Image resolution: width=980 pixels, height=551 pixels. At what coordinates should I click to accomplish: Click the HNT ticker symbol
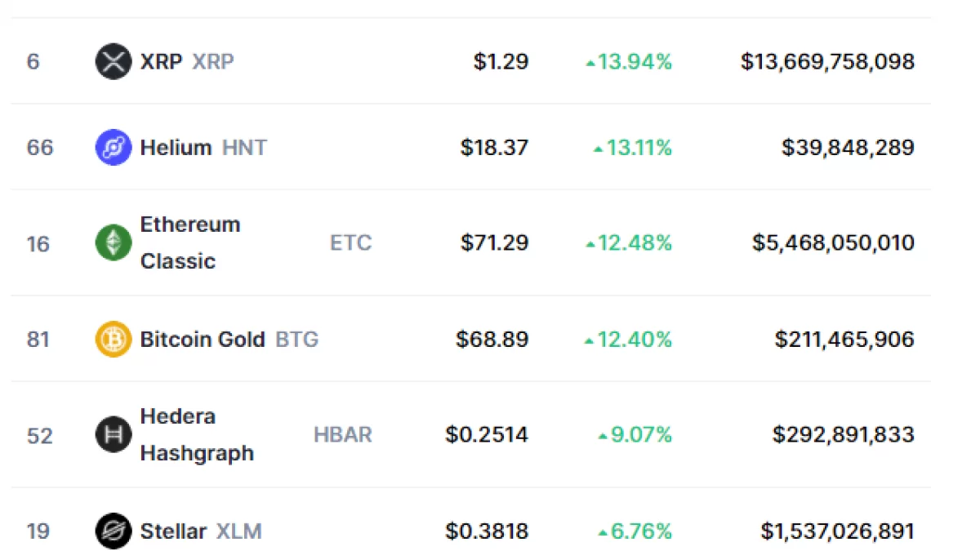244,148
